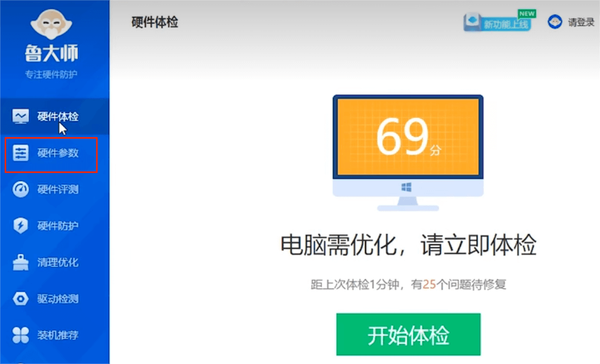Image resolution: width=600 pixels, height=364 pixels.
Task: Click the 硬件防护 lightning shield icon
Action: coord(20,226)
